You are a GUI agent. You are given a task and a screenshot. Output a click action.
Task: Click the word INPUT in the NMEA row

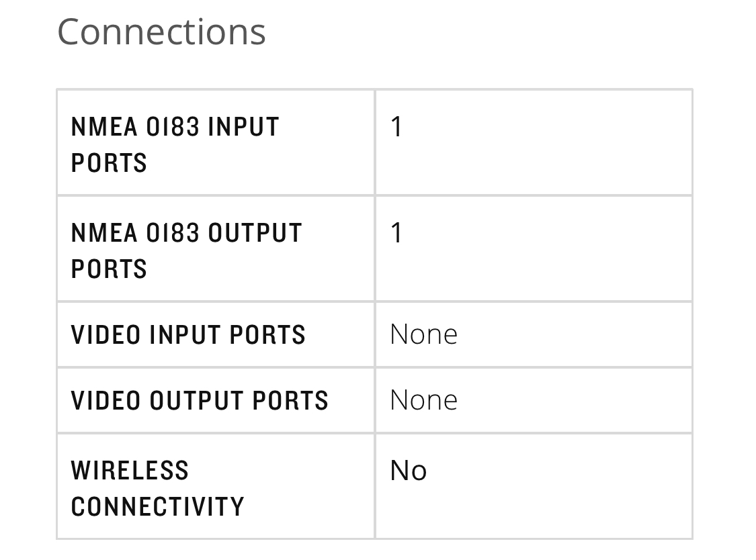coord(243,127)
